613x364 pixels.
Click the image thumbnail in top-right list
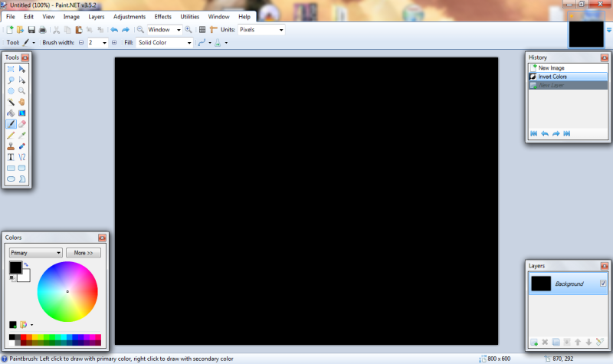tap(586, 34)
